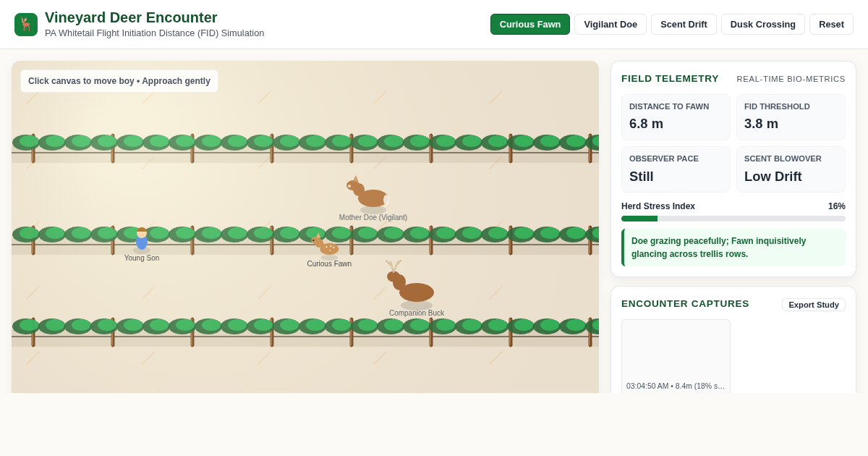868x456 pixels.
Task: Choose the Scent Drift scenario
Action: point(684,24)
